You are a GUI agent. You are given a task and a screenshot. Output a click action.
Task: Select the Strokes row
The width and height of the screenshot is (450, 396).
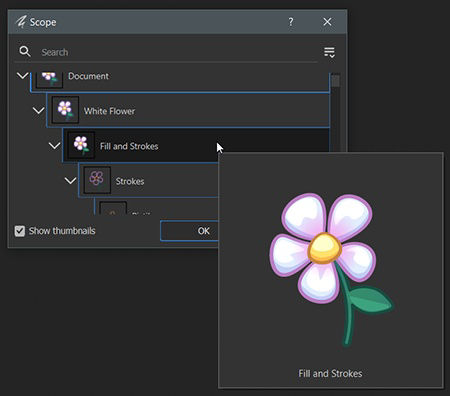click(x=149, y=181)
